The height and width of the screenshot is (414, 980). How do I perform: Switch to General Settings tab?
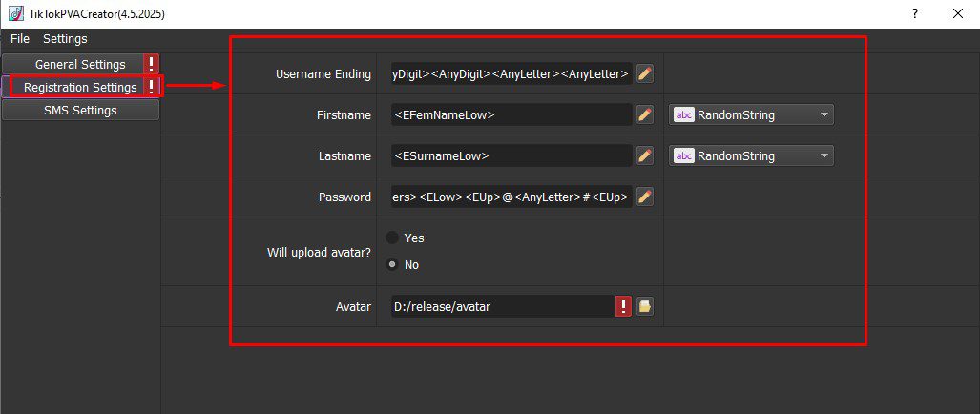tap(80, 64)
